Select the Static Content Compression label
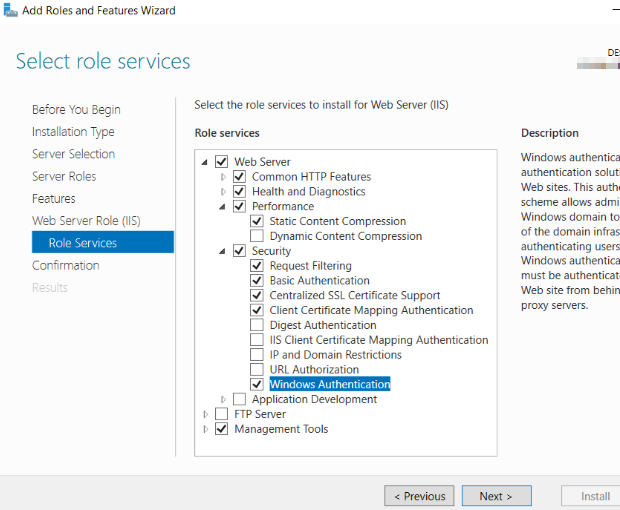The height and width of the screenshot is (510, 620). pyautogui.click(x=338, y=221)
